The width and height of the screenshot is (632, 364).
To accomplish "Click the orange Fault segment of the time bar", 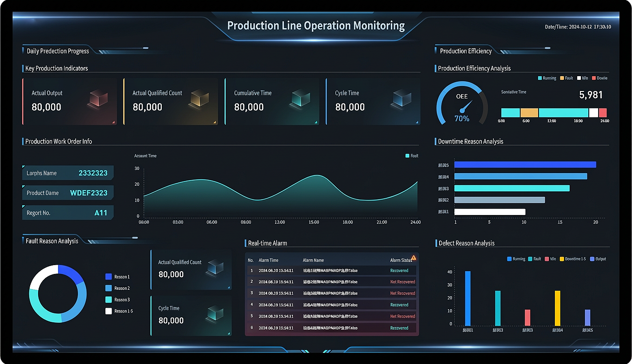I will [530, 112].
